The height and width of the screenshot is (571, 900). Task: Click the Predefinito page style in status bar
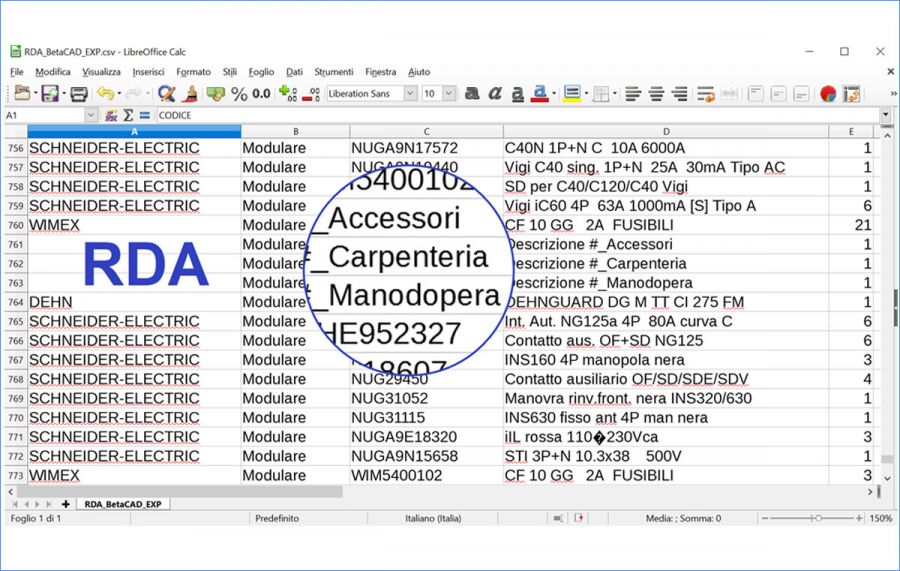pyautogui.click(x=277, y=518)
